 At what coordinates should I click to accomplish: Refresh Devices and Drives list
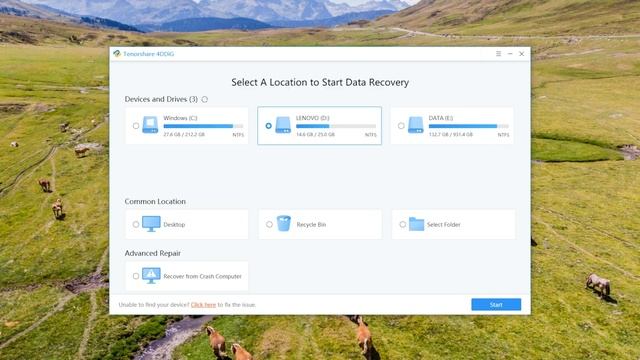[204, 99]
